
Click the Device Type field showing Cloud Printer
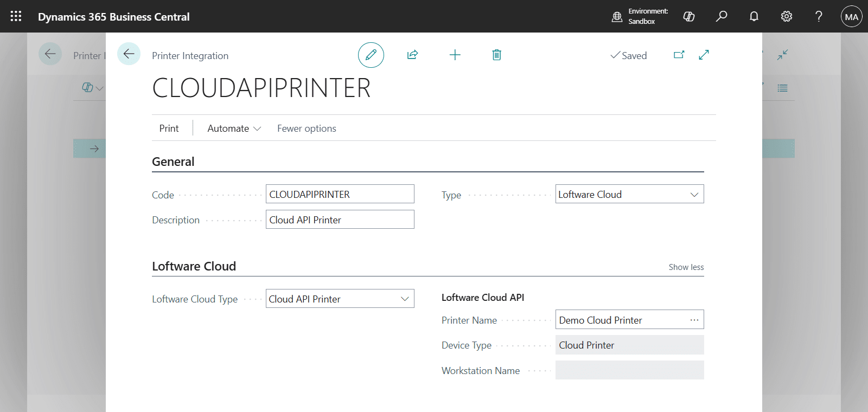click(629, 345)
